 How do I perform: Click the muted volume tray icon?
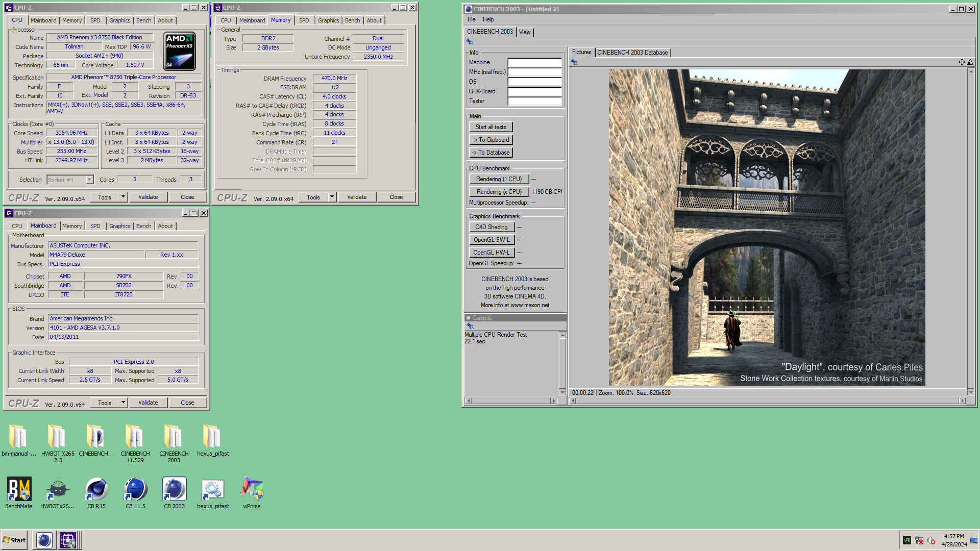tap(932, 540)
